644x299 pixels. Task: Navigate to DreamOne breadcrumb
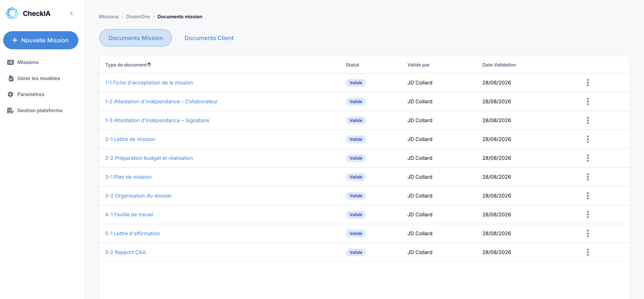point(138,17)
